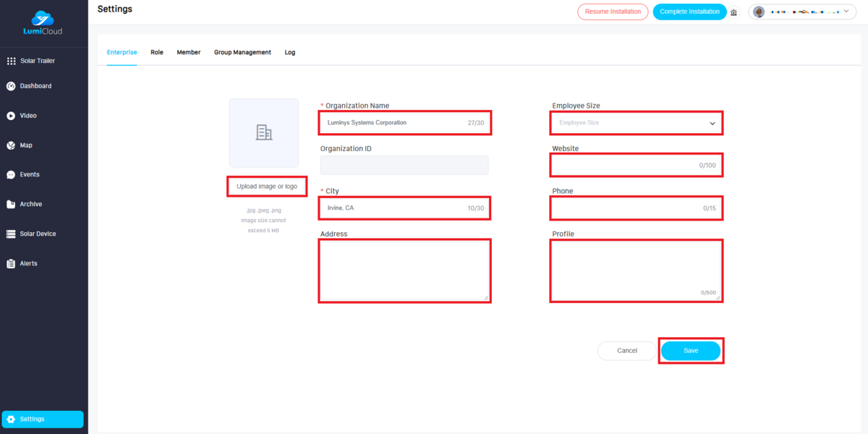868x434 pixels.
Task: Click the Video play icon in sidebar
Action: 11,116
